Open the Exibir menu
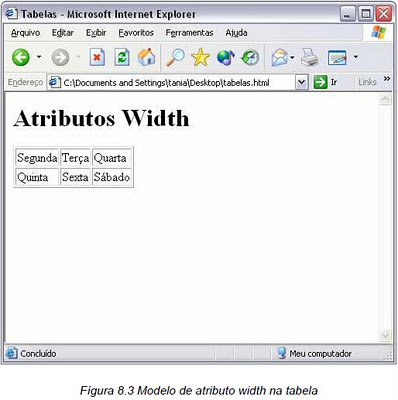 (96, 33)
